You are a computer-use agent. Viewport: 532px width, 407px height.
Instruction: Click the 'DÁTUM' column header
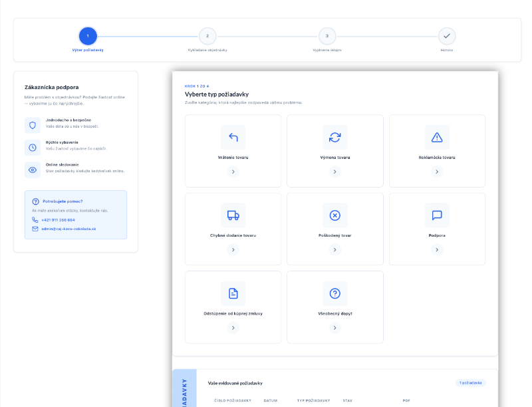click(271, 400)
